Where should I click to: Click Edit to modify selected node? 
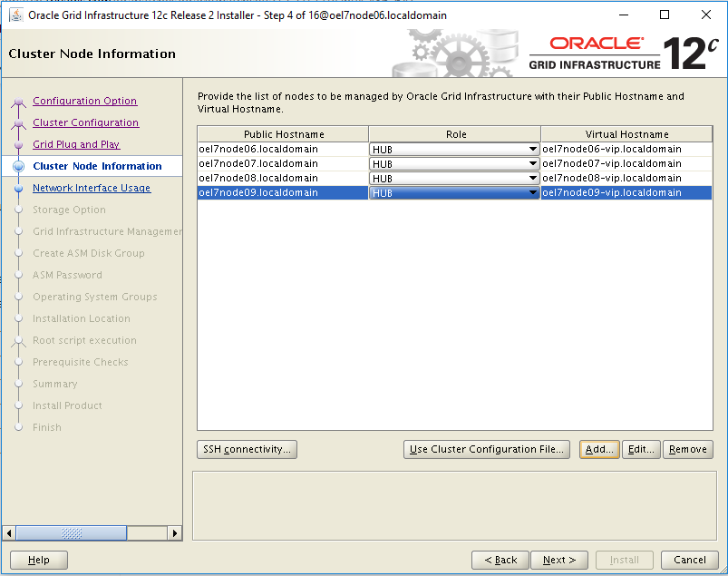(x=641, y=449)
